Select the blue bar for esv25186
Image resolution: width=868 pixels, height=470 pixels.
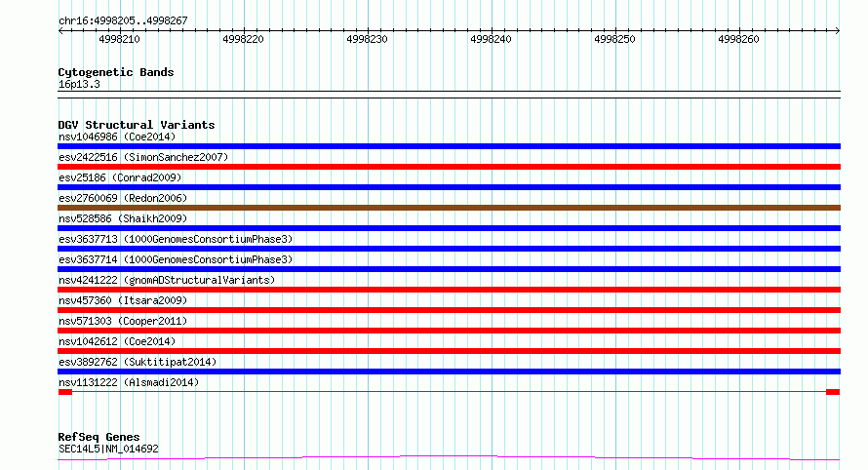449,187
